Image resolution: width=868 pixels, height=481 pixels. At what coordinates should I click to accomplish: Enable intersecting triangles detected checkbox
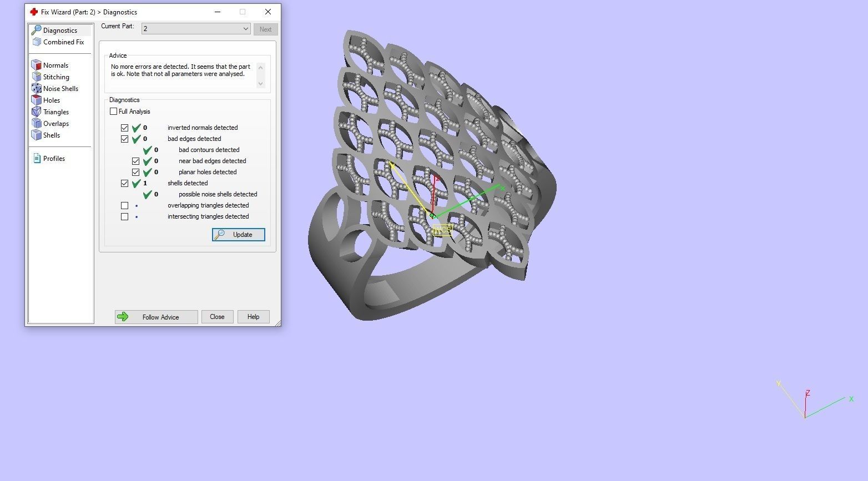pyautogui.click(x=125, y=216)
